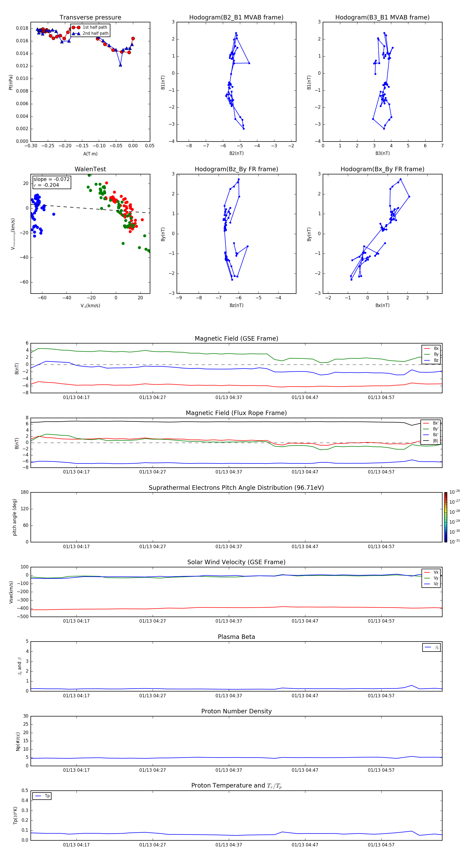Click the 'B2(nT)' axis label
Image resolution: width=473 pixels, height=868 pixels.
point(236,153)
